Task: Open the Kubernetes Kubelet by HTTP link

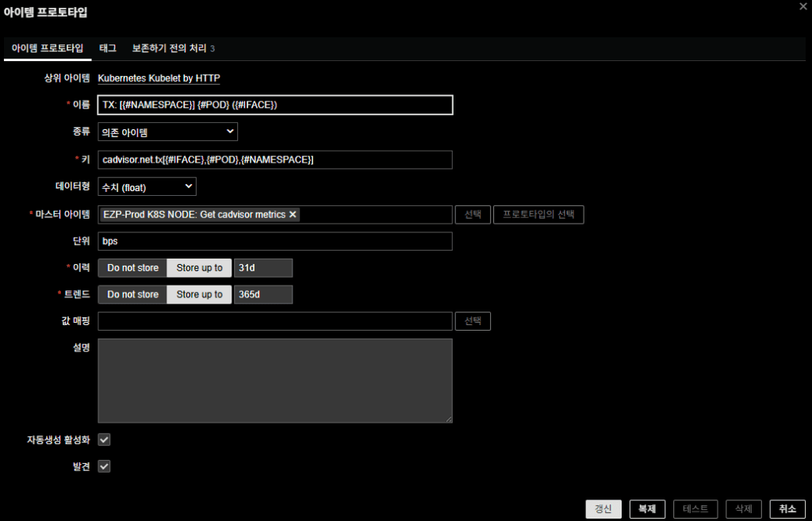Action: (x=159, y=79)
